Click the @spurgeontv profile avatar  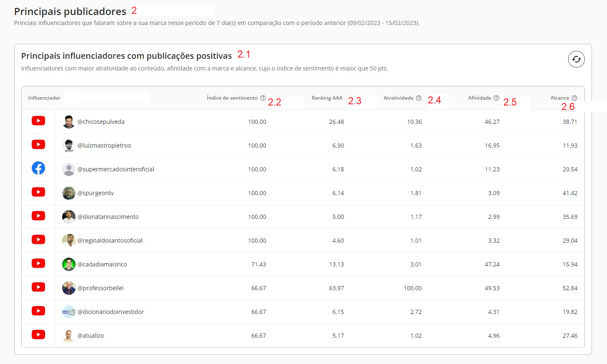tap(69, 193)
